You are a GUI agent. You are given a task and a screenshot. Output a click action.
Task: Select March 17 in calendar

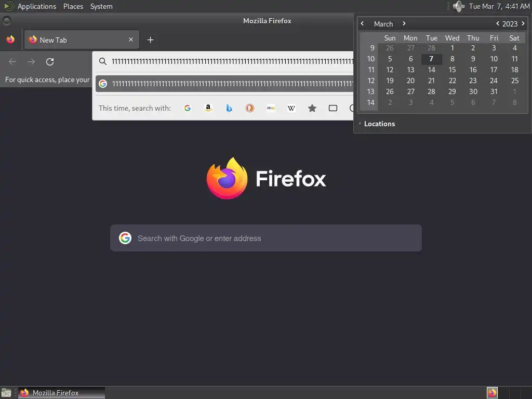click(x=494, y=70)
